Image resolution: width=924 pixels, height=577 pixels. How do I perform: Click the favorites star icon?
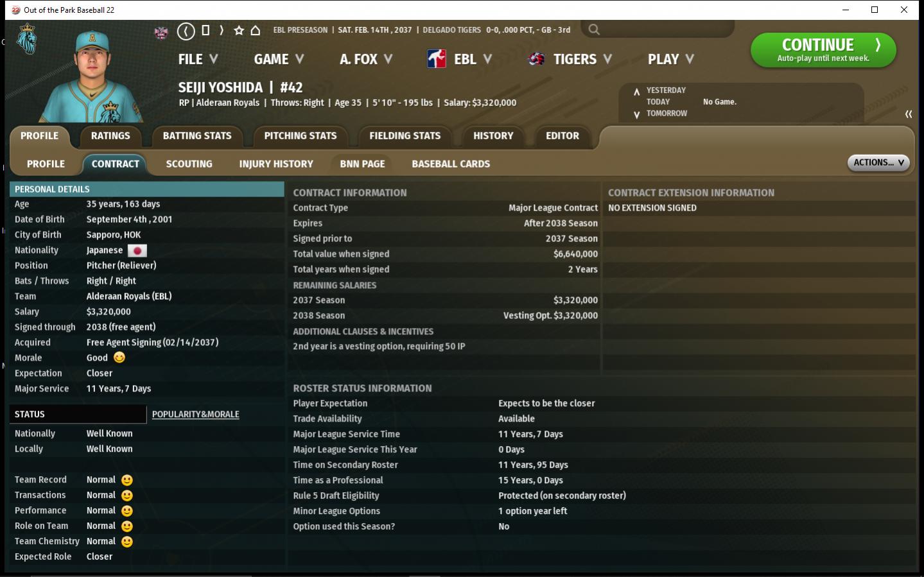point(239,30)
